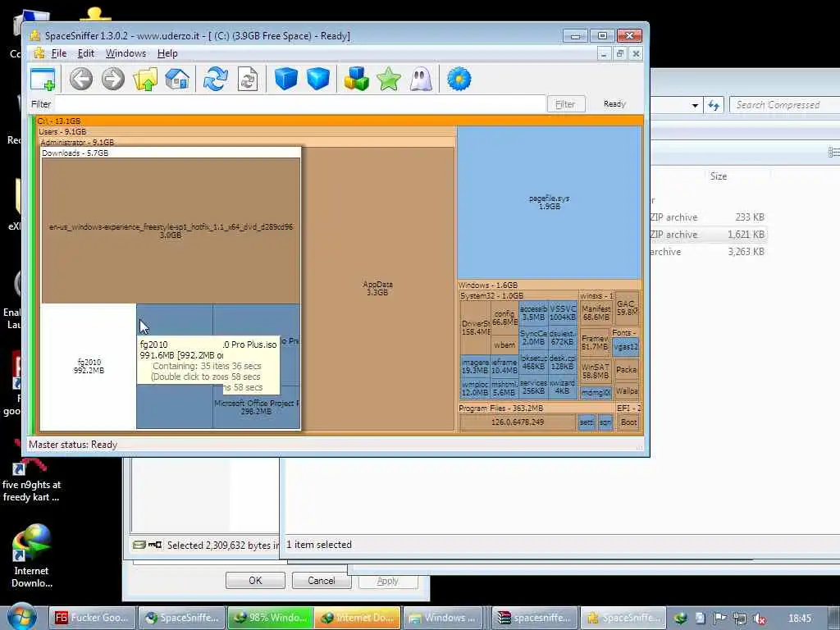This screenshot has width=840, height=630.
Task: Open the Windows Start orb
Action: click(x=22, y=617)
